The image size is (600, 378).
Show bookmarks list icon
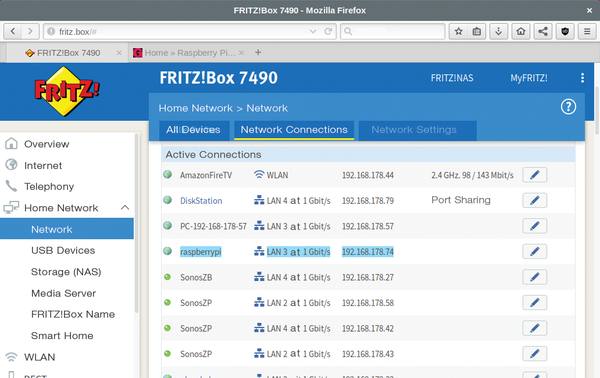pyautogui.click(x=476, y=31)
